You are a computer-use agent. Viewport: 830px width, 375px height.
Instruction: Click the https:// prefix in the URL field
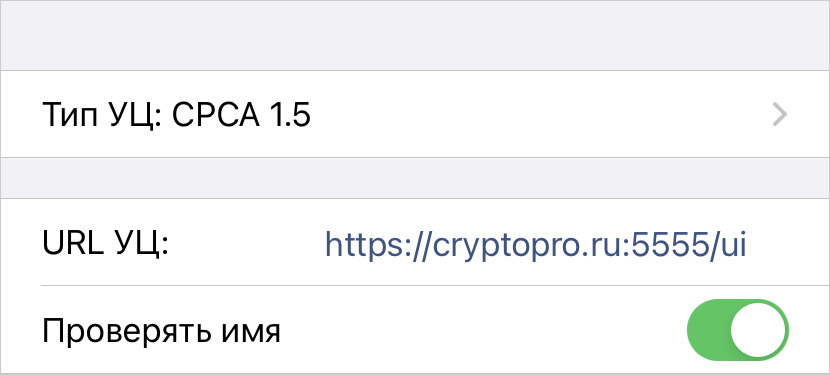pyautogui.click(x=378, y=245)
